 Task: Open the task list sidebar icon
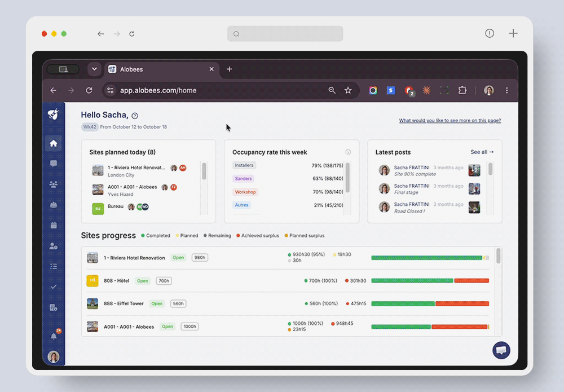[x=54, y=266]
